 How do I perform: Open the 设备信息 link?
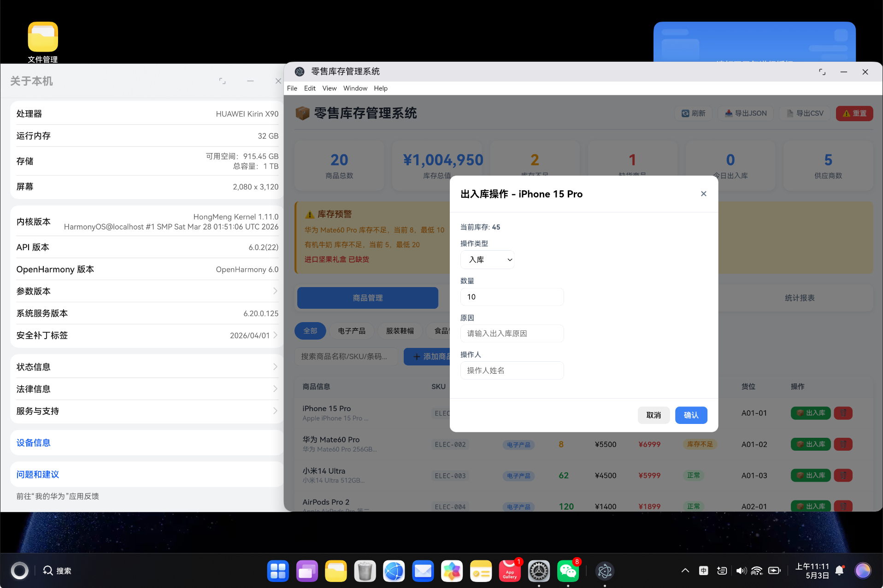point(33,443)
